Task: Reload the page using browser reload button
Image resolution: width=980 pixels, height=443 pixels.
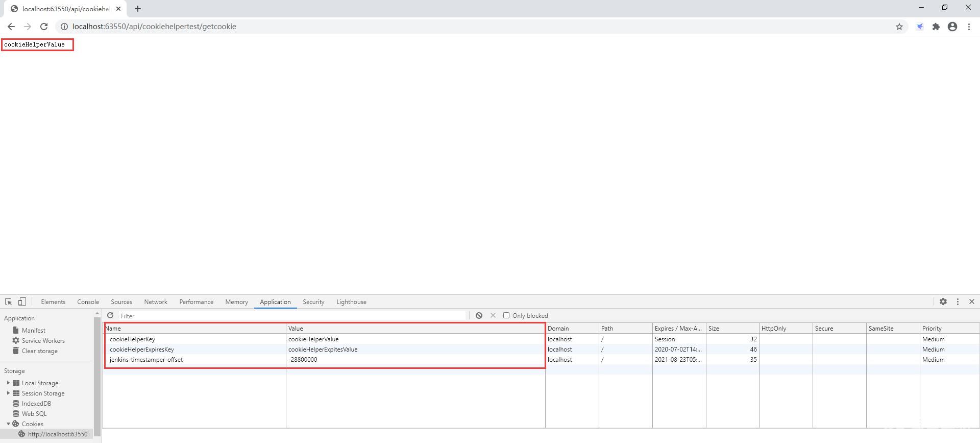Action: coord(44,27)
